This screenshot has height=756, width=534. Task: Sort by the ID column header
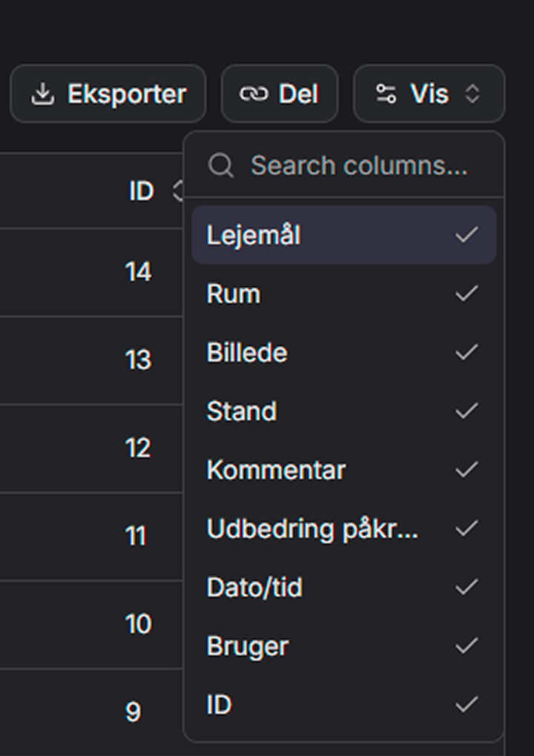(x=142, y=191)
